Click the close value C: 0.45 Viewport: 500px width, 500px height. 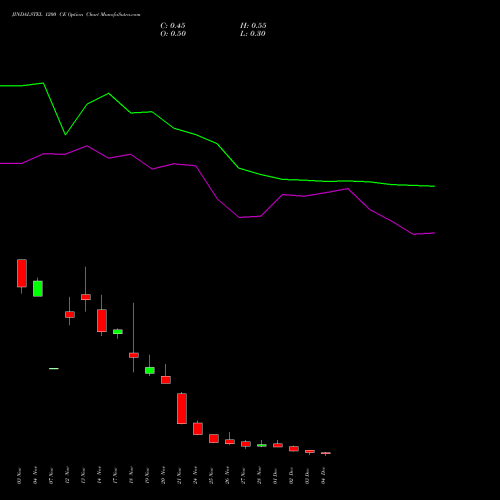click(173, 26)
